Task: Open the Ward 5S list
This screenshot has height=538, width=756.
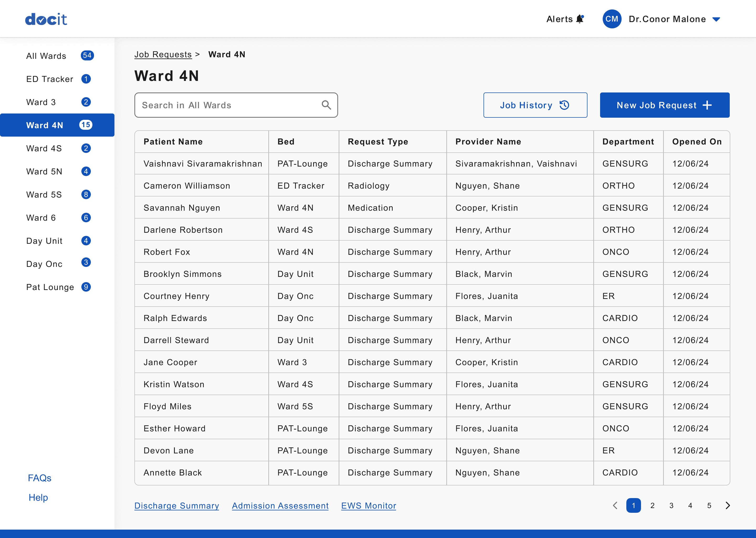Action: [x=44, y=194]
